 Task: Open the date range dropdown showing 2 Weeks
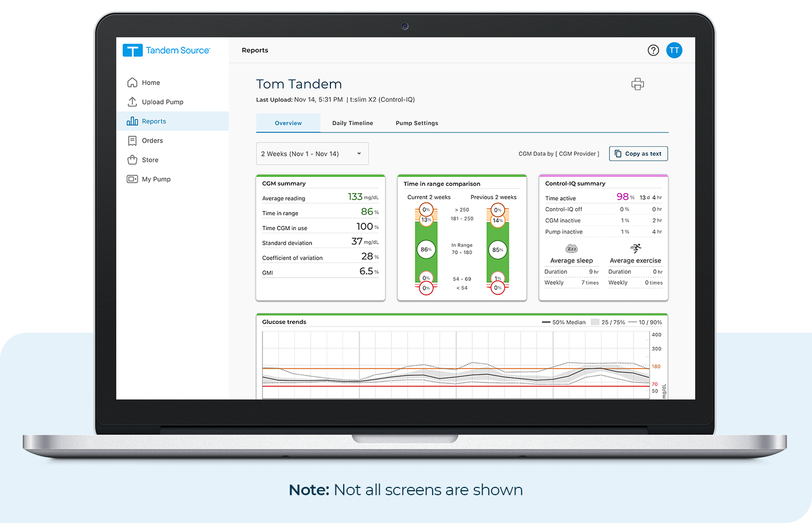(x=312, y=154)
